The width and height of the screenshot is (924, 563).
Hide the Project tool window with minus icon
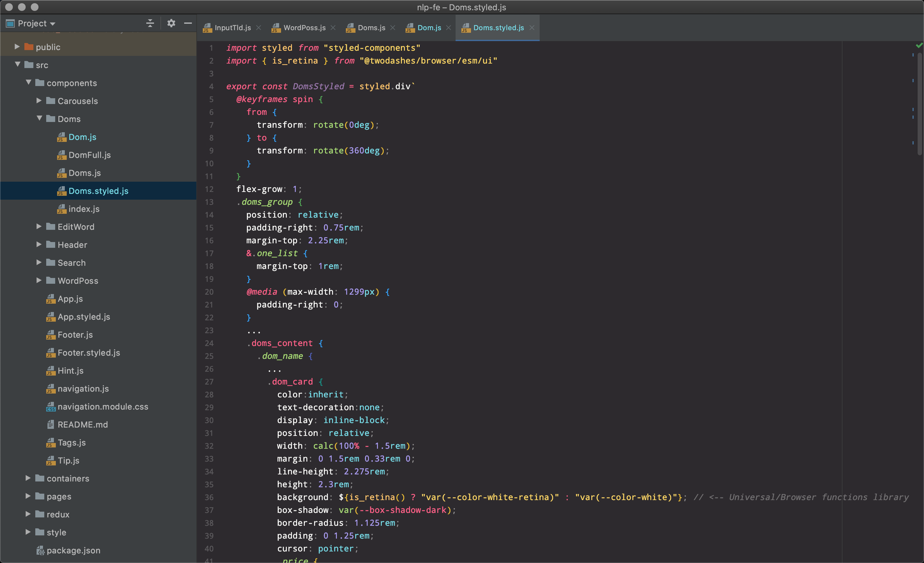tap(188, 23)
